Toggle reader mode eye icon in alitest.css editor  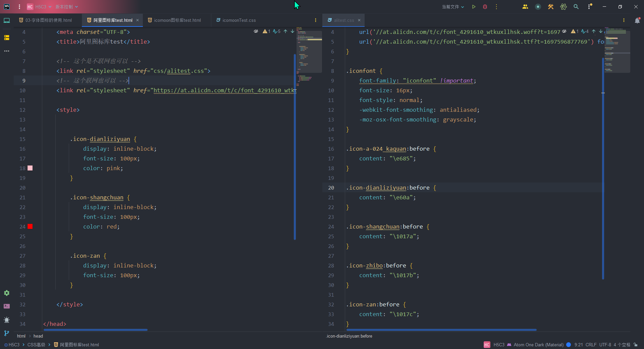point(564,31)
